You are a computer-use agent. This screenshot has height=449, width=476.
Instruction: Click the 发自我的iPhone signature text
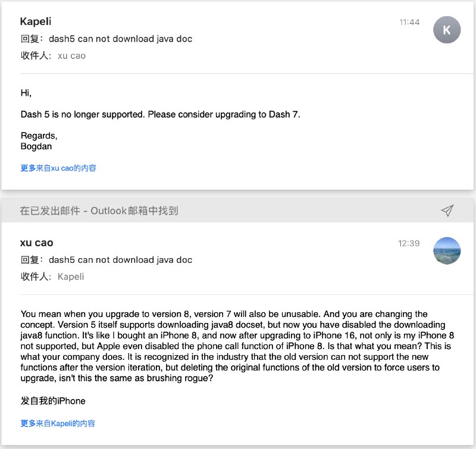54,401
